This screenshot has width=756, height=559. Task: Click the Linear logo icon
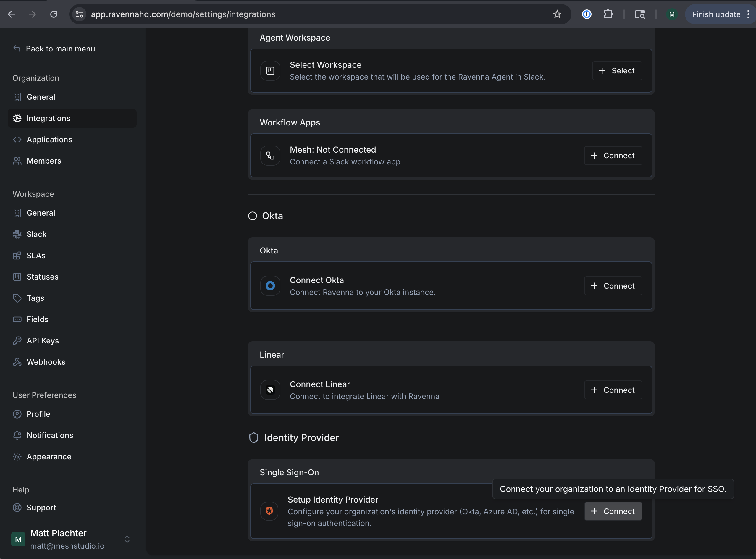(x=270, y=390)
